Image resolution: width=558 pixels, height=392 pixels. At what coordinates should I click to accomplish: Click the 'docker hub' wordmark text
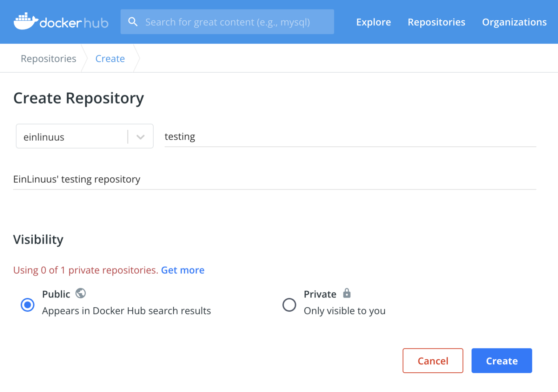(74, 23)
